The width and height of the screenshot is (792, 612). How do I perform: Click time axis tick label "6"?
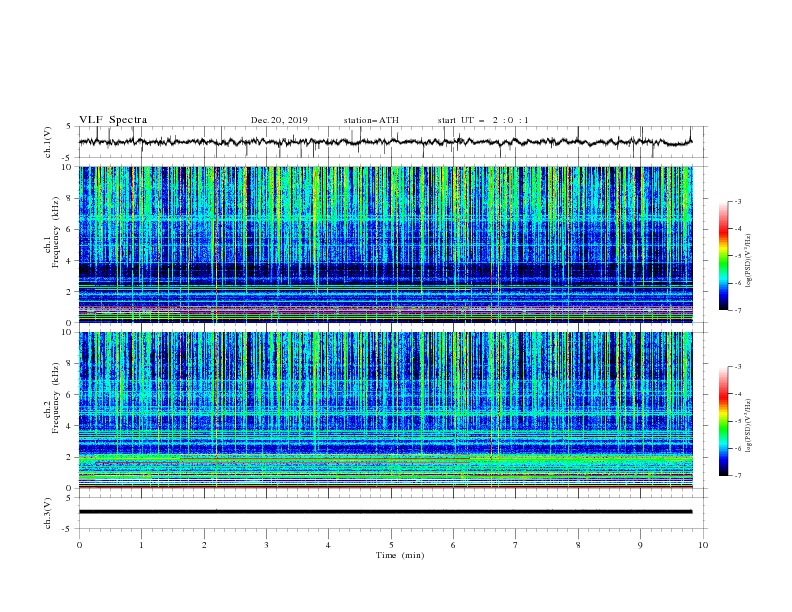453,545
